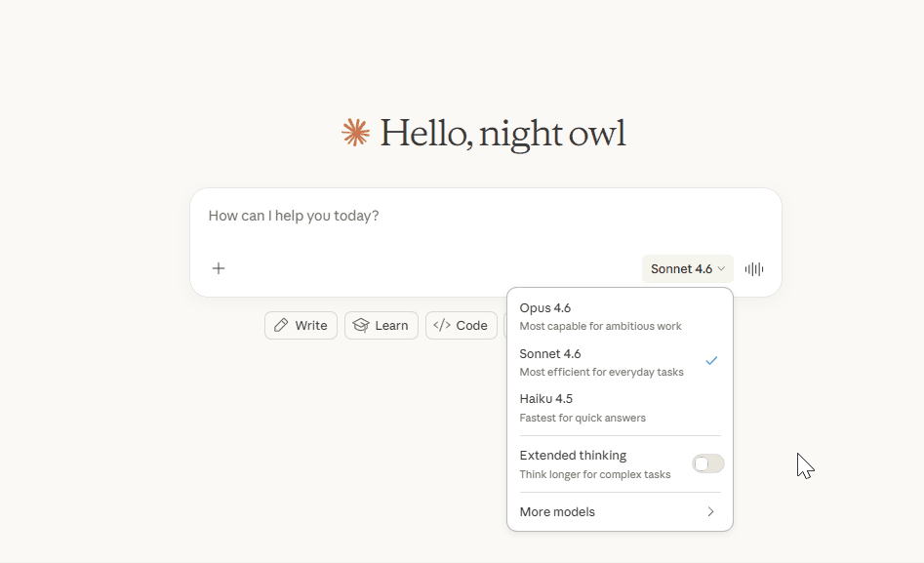Open the Sonnet 4.6 model selector
Viewport: 924px width, 563px height.
click(x=688, y=269)
